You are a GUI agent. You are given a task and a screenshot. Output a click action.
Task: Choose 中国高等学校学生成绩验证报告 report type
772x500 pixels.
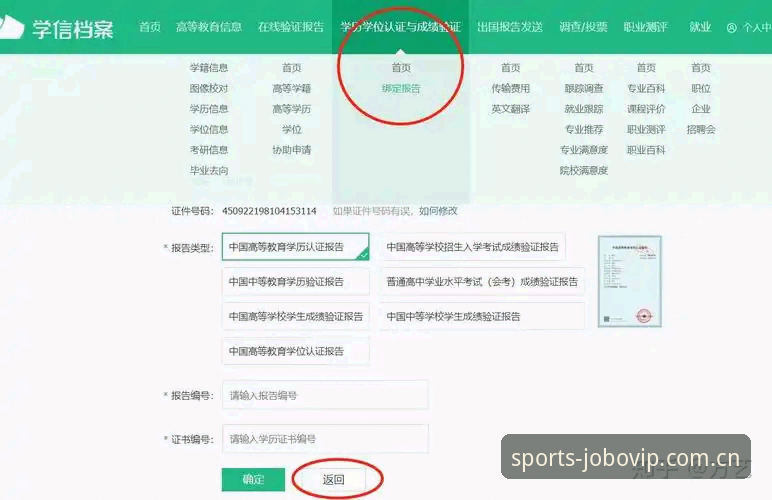click(x=295, y=316)
